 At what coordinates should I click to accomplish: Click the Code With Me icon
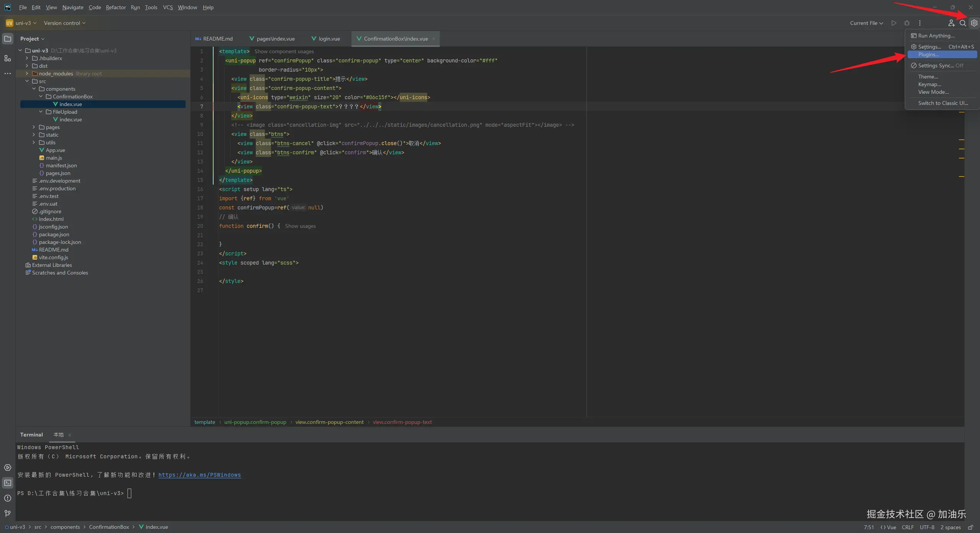[x=951, y=23]
